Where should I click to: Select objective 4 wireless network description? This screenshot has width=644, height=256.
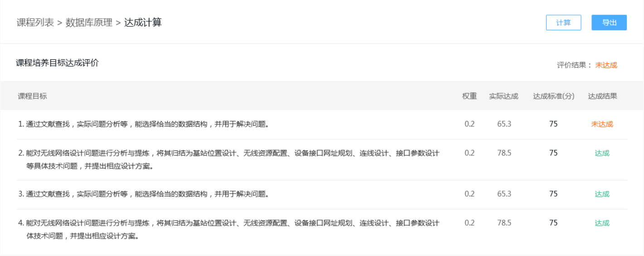coord(229,229)
